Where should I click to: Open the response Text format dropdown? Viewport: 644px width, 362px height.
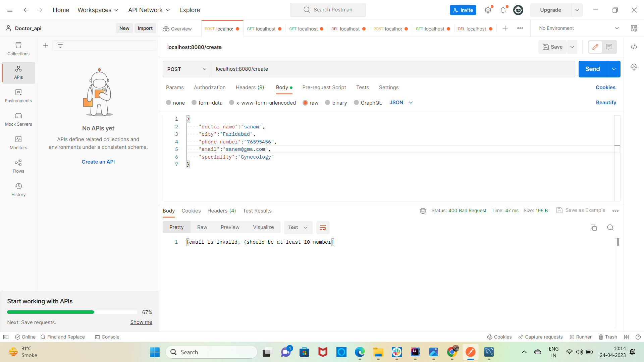pos(298,228)
